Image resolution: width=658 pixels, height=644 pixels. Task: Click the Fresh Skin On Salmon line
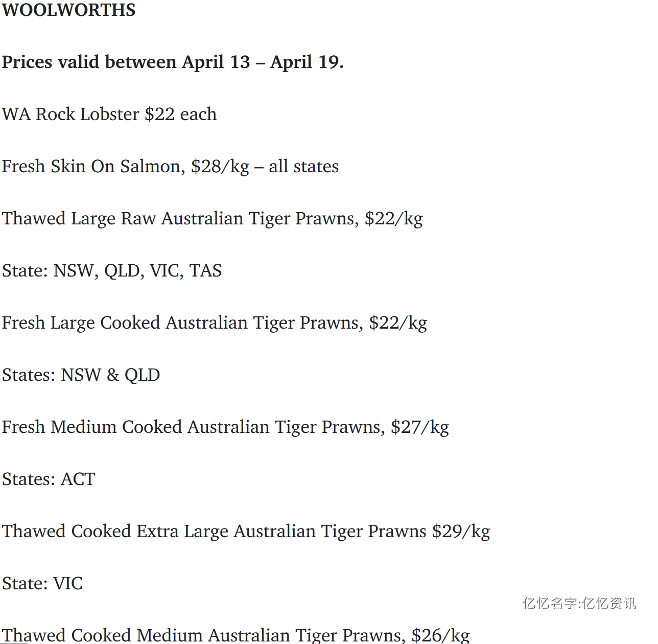[x=170, y=167]
